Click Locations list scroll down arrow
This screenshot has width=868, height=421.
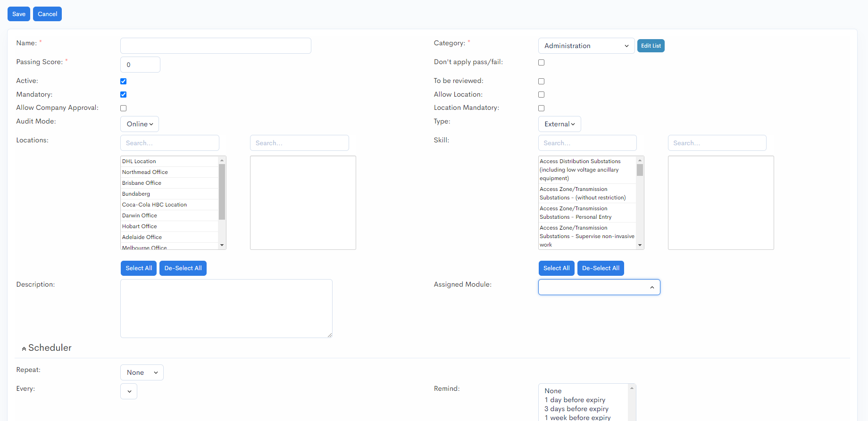point(222,245)
